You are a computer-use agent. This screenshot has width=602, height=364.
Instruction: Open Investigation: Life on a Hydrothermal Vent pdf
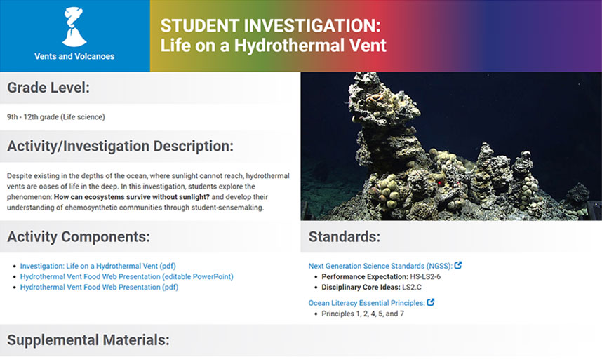(98, 266)
